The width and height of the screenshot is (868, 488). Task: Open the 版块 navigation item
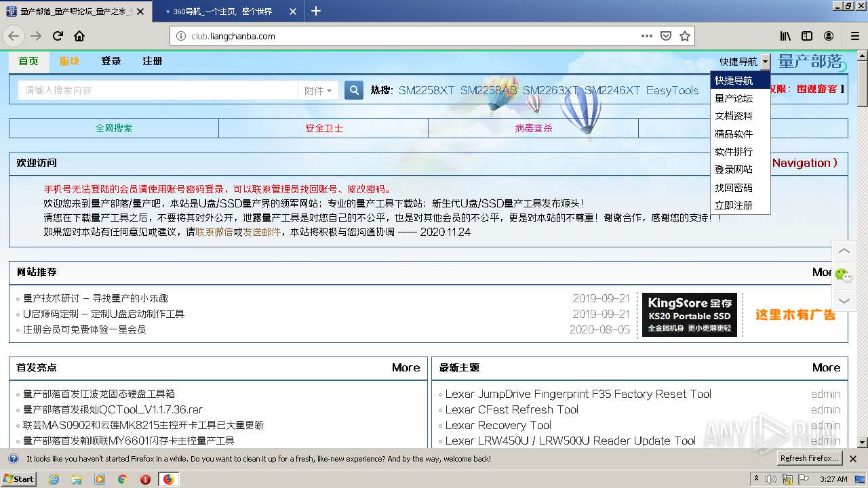[x=69, y=61]
